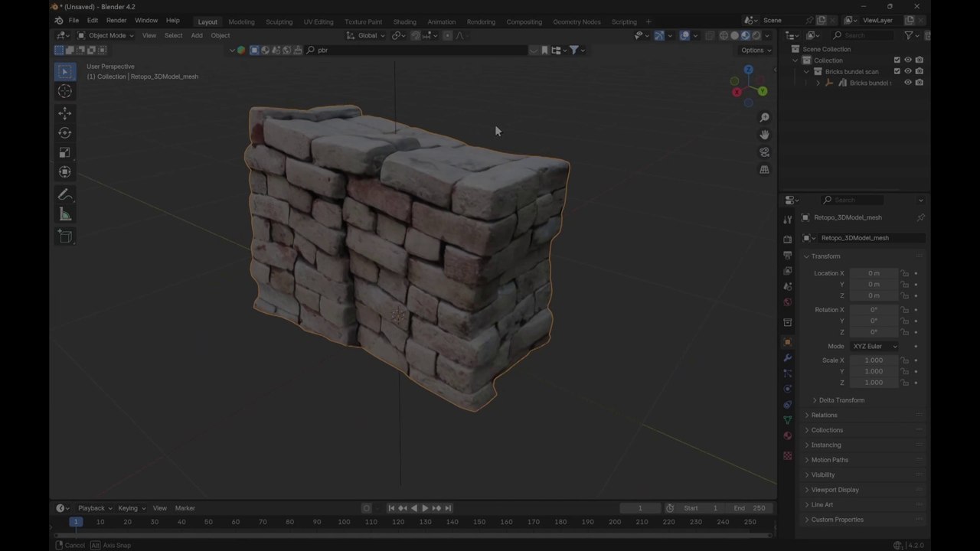The width and height of the screenshot is (980, 551).
Task: Click the timeline Marker menu button
Action: [185, 508]
